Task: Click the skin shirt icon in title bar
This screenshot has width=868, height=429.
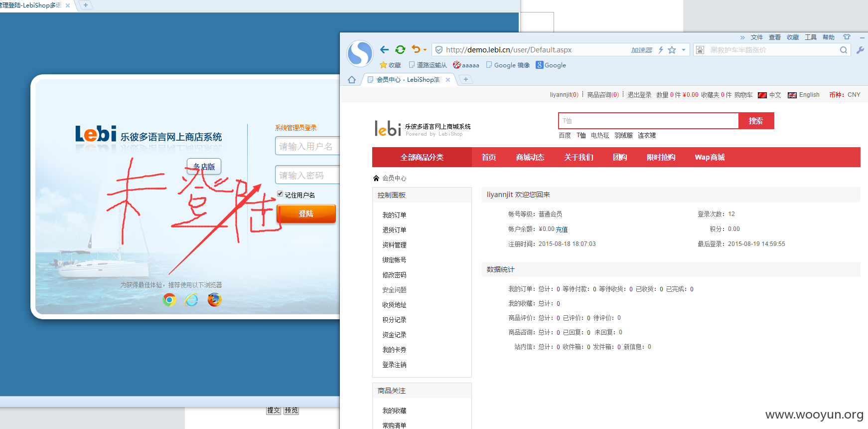Action: click(847, 37)
